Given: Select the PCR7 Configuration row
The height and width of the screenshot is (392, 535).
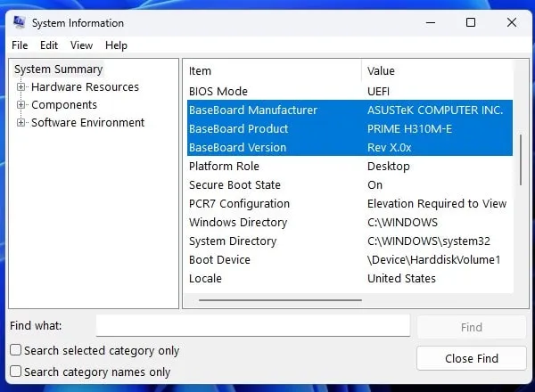Looking at the screenshot, I should click(350, 204).
